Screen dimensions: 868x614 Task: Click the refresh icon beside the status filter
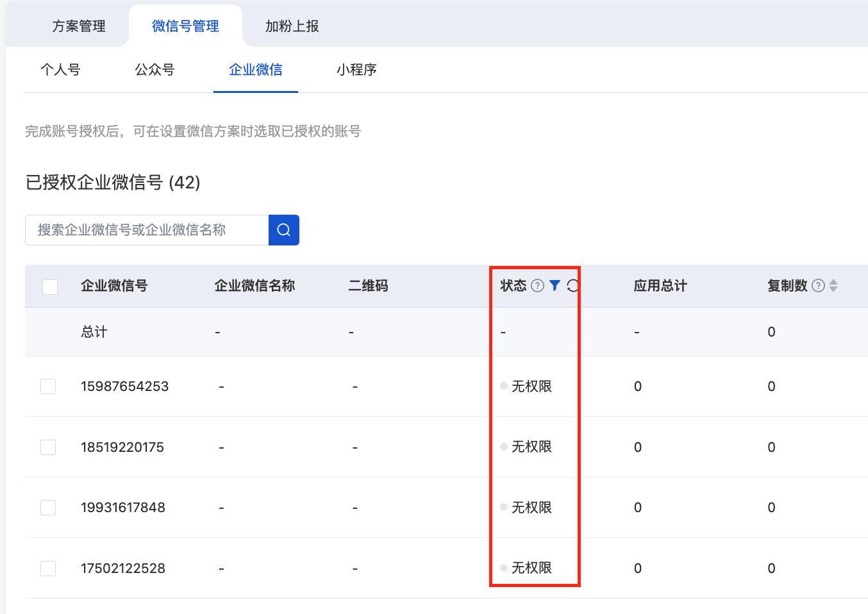pos(572,286)
